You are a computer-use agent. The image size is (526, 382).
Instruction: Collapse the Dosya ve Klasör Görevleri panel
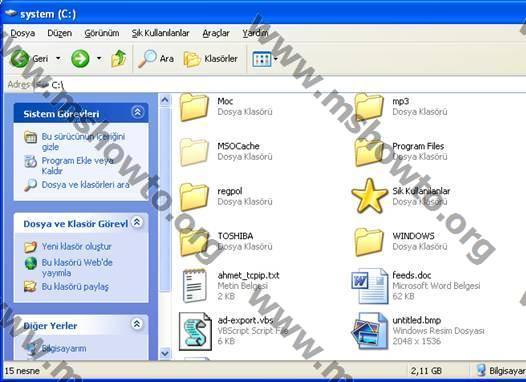tap(137, 222)
